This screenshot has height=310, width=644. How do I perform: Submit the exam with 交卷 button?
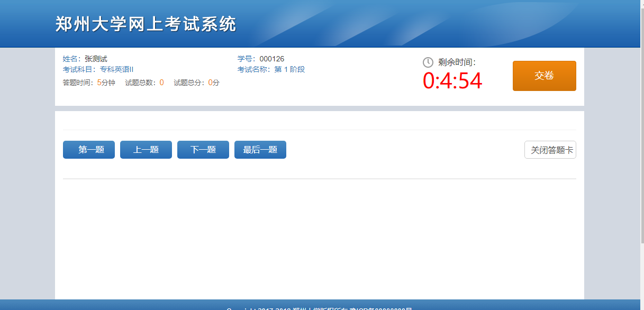(x=544, y=76)
